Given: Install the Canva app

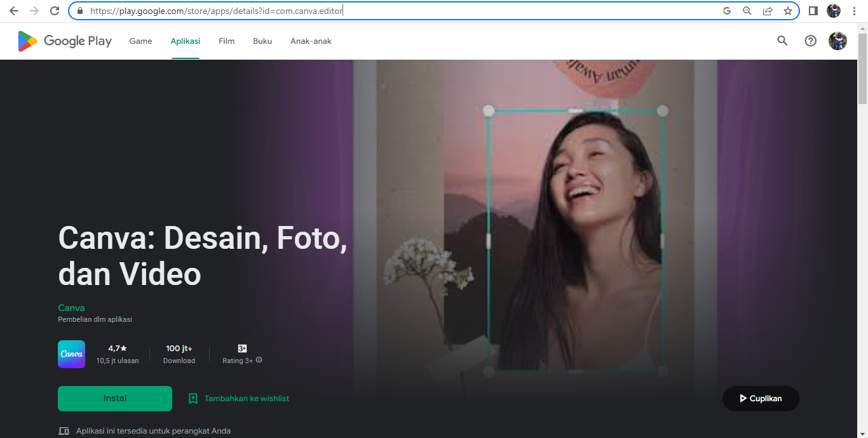Looking at the screenshot, I should point(115,399).
